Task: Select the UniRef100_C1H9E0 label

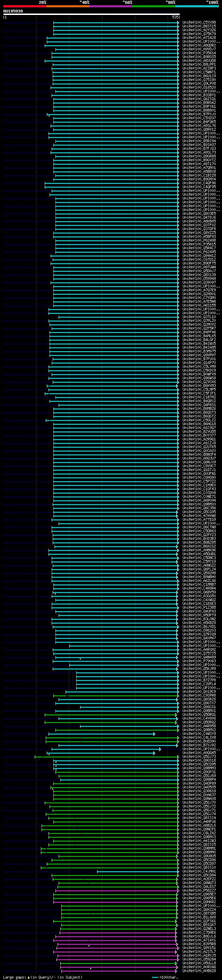Action: [199, 485]
